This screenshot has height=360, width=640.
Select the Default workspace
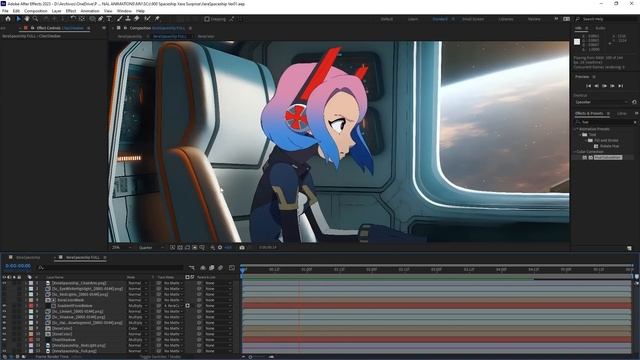[x=387, y=19]
